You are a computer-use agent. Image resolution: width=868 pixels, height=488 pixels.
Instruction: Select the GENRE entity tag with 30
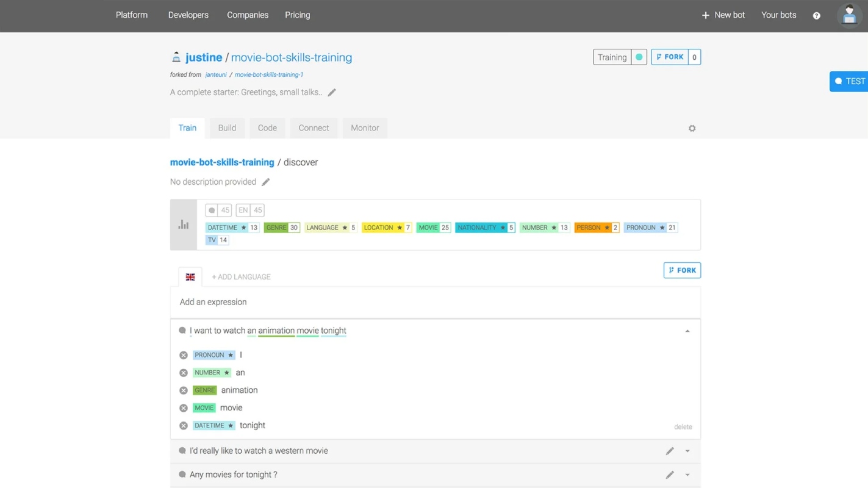click(x=282, y=228)
